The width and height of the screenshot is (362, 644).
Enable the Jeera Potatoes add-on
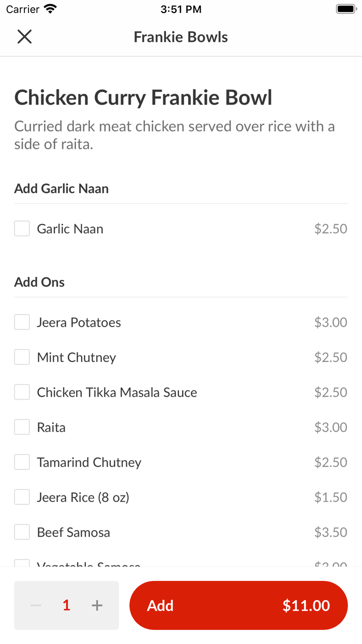tap(21, 321)
